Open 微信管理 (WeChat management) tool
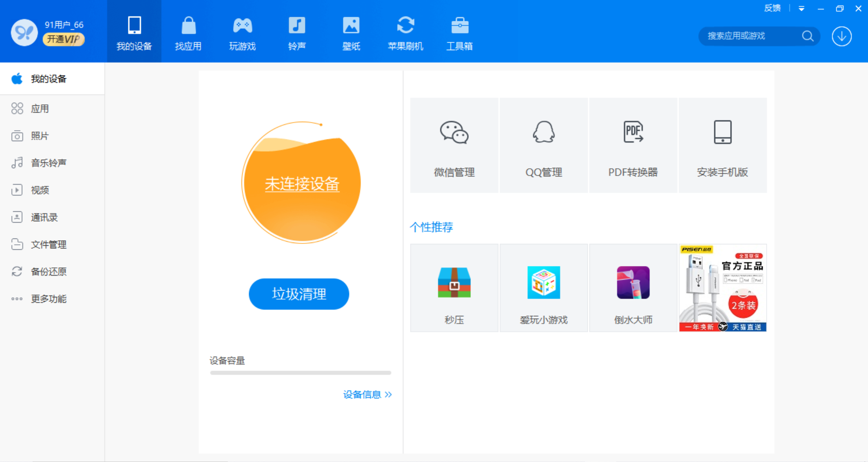 [454, 145]
